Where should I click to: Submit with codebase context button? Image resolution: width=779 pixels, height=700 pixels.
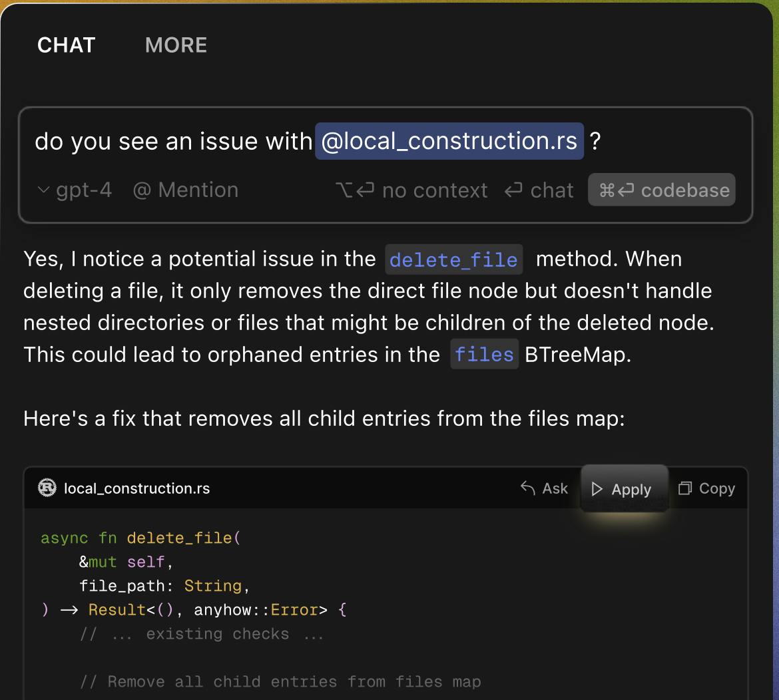pos(662,190)
